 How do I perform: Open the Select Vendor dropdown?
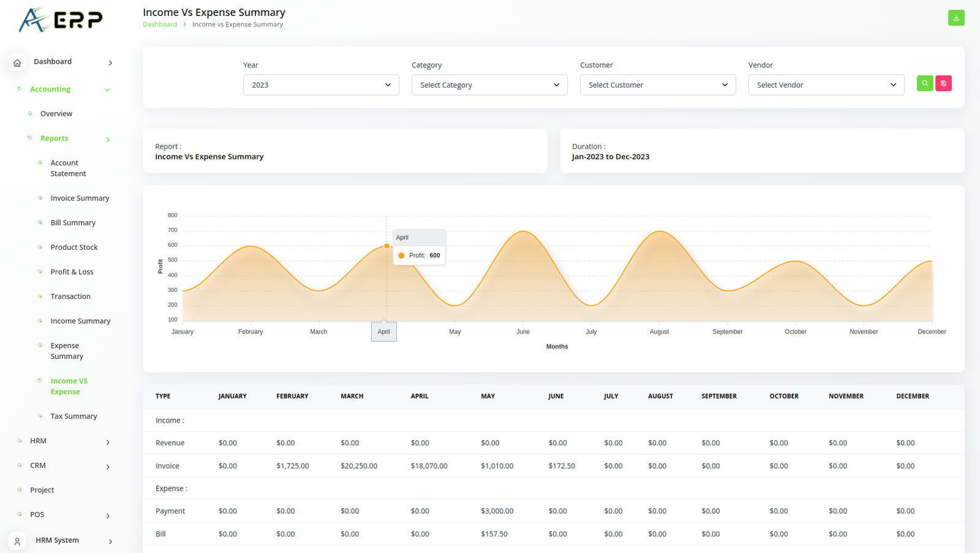pos(826,85)
